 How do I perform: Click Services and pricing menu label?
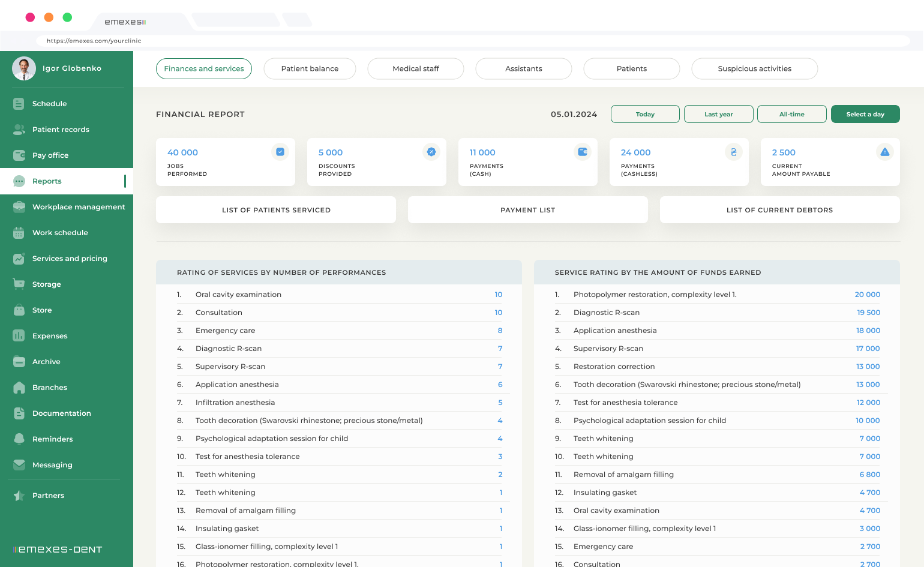(x=70, y=259)
